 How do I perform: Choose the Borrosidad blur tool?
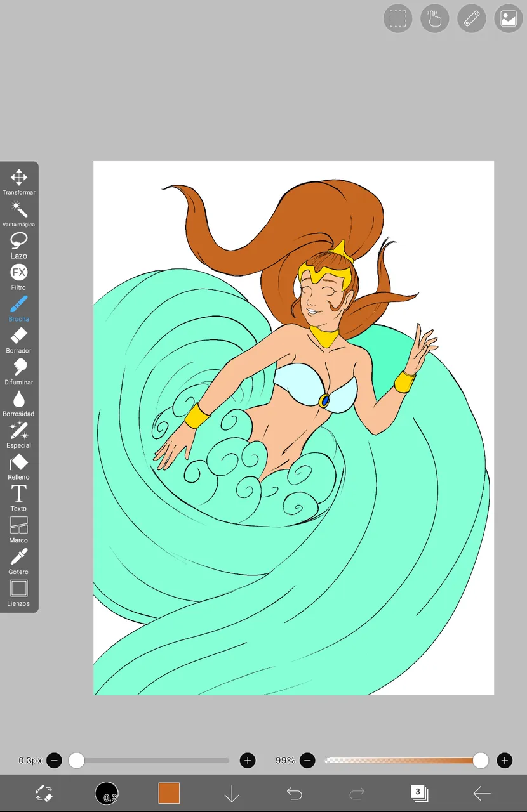pos(18,404)
